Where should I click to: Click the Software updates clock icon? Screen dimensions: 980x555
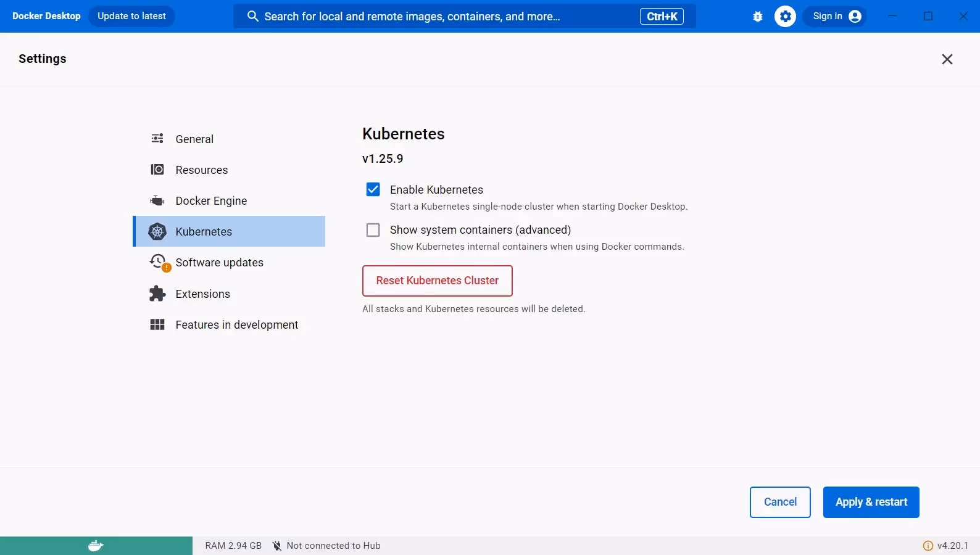(x=159, y=262)
